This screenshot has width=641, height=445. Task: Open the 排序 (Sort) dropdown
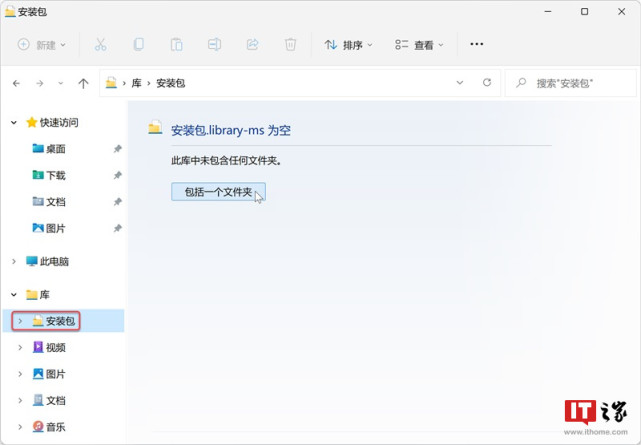tap(348, 45)
